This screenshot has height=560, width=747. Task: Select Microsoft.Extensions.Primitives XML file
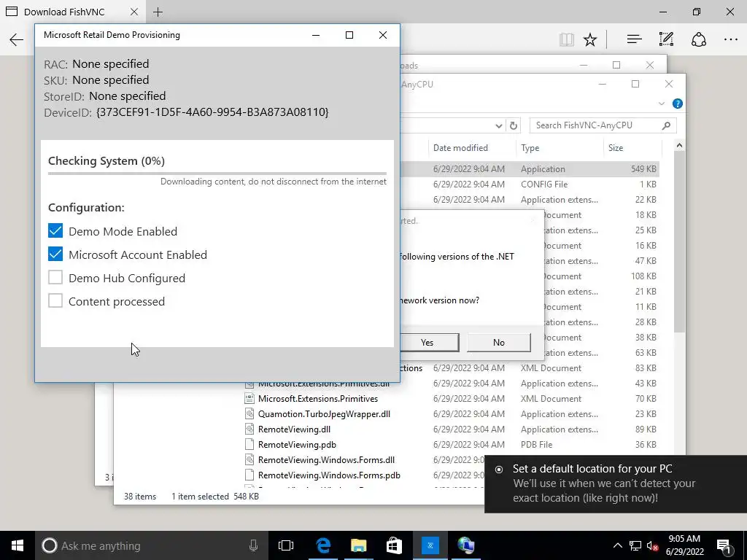tap(318, 399)
